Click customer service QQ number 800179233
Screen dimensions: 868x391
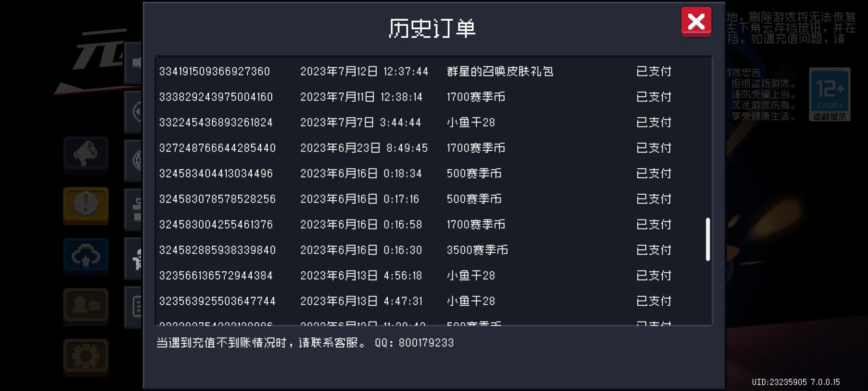click(426, 343)
